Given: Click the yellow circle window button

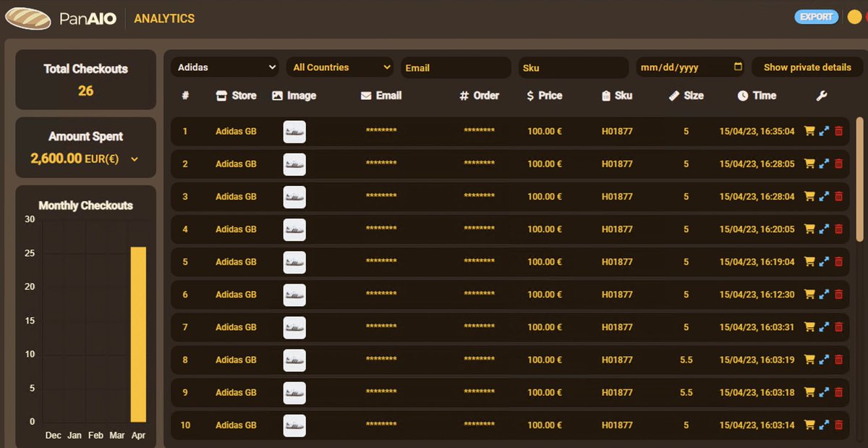Looking at the screenshot, I should coord(854,17).
